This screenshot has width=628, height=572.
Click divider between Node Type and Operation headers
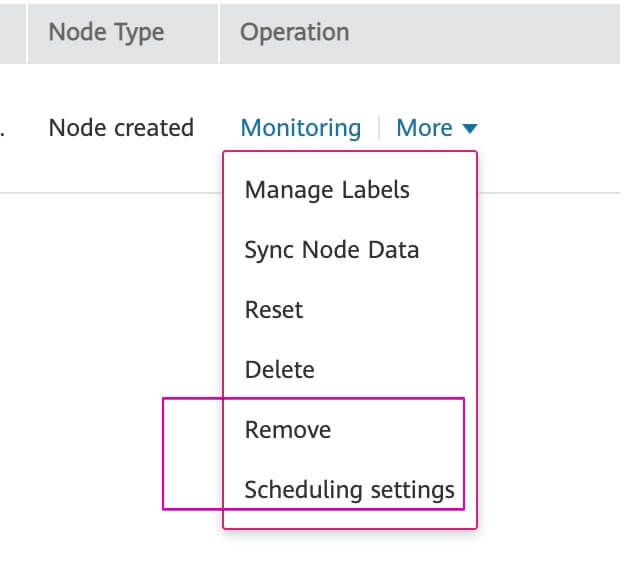(219, 32)
